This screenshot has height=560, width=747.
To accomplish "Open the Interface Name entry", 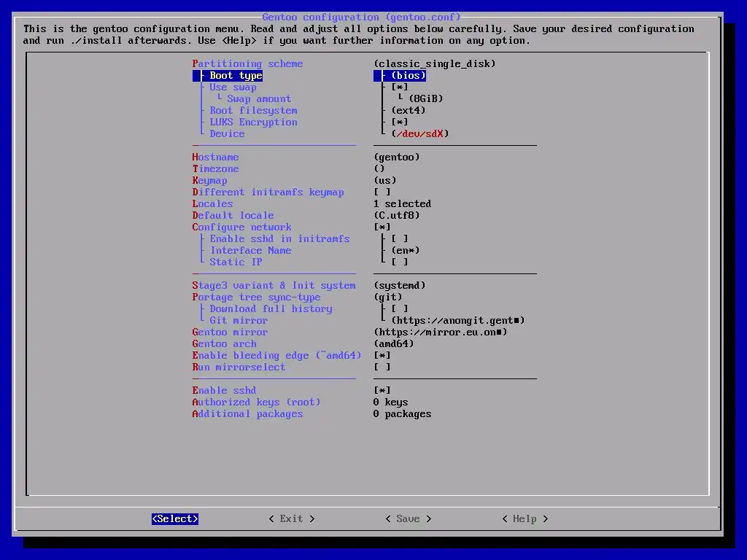I will click(x=251, y=251).
